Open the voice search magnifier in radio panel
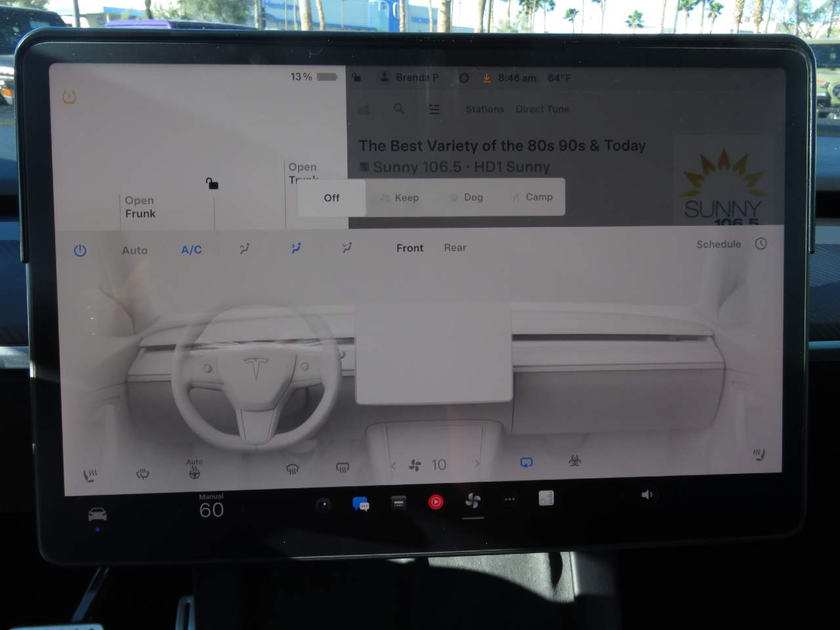 point(399,109)
